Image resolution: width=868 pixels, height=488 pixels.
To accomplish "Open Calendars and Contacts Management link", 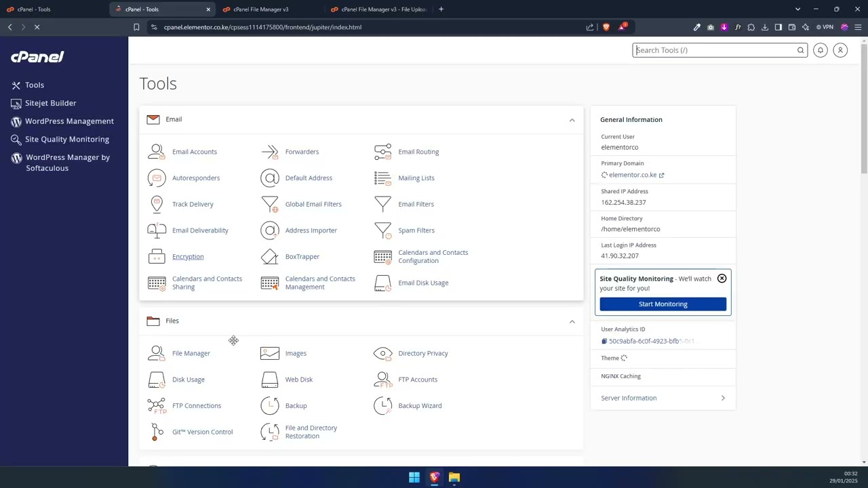I will tap(320, 283).
